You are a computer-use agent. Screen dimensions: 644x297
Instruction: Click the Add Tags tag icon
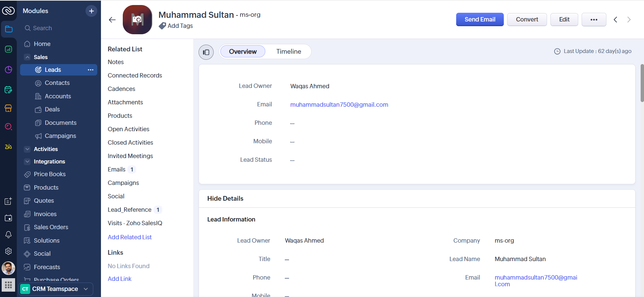pos(162,26)
